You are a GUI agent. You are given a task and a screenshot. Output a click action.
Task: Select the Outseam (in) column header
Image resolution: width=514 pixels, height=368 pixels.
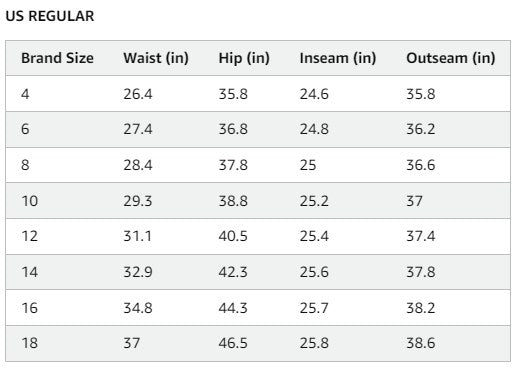451,58
